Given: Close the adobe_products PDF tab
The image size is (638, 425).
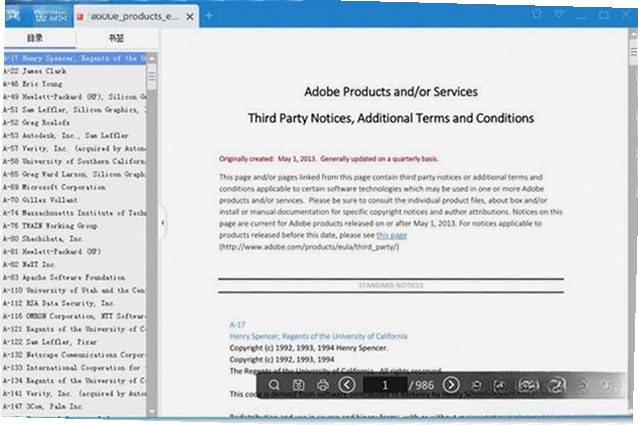Looking at the screenshot, I should 190,17.
